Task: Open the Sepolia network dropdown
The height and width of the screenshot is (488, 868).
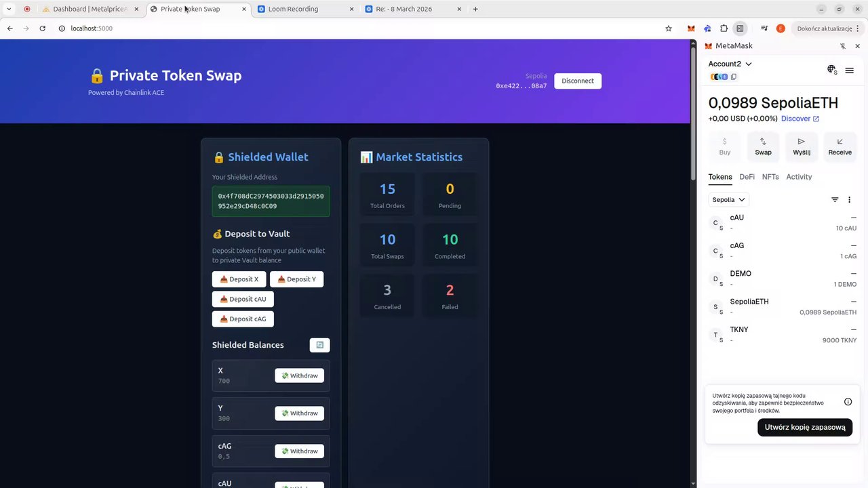Action: tap(728, 200)
